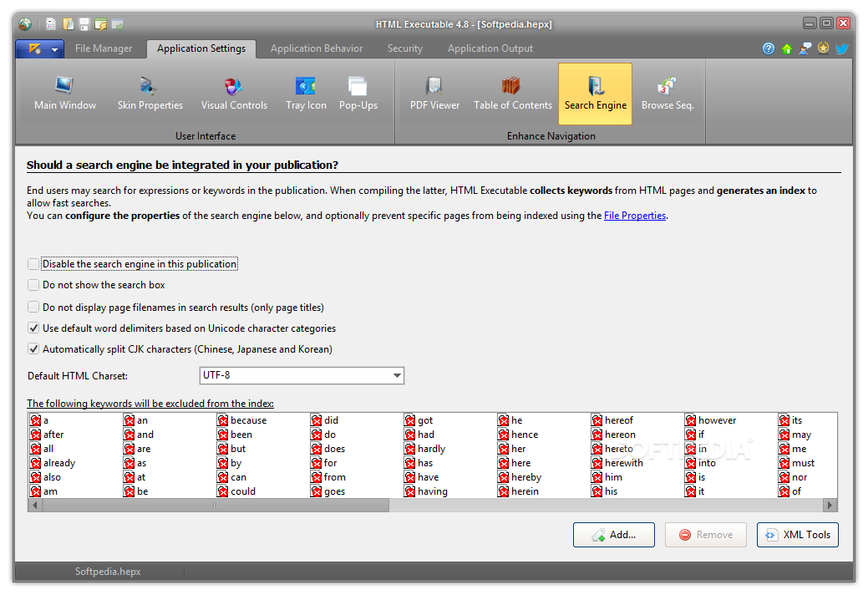Image resolution: width=868 pixels, height=595 pixels.
Task: Click the keyword list right scroll arrow
Action: [x=830, y=505]
